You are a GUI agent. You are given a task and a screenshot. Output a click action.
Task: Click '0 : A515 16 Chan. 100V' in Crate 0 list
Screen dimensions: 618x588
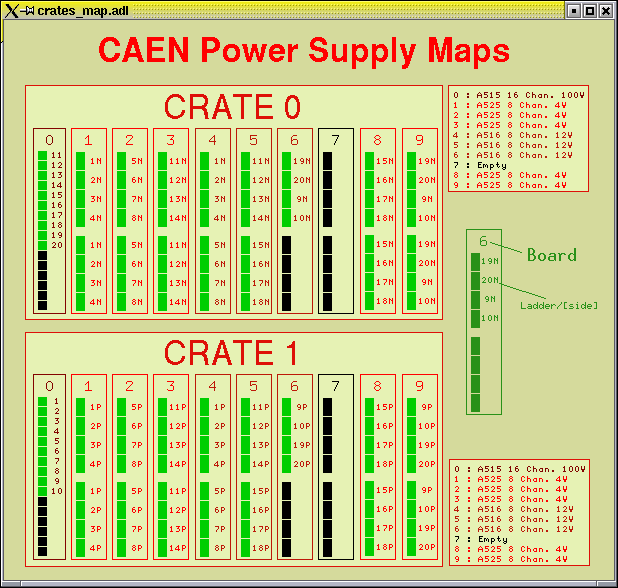(519, 95)
